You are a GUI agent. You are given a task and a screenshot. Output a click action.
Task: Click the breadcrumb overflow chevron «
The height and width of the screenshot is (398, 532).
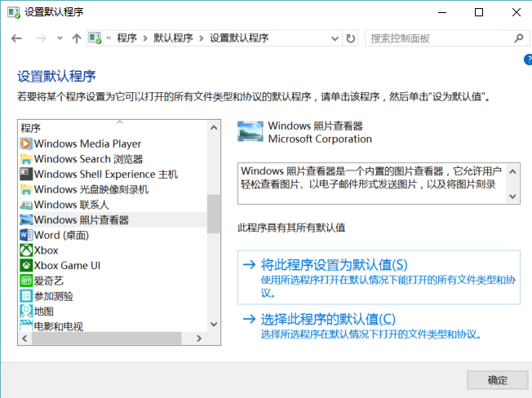click(x=109, y=38)
